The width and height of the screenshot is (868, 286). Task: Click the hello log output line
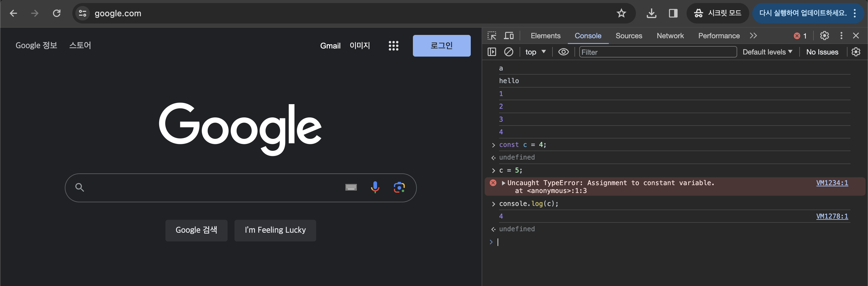pyautogui.click(x=509, y=81)
